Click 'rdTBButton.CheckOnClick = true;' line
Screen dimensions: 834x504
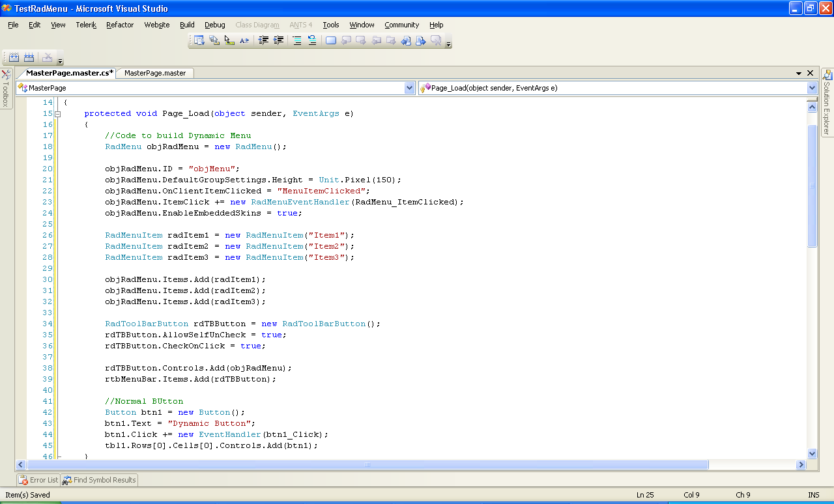click(x=186, y=346)
